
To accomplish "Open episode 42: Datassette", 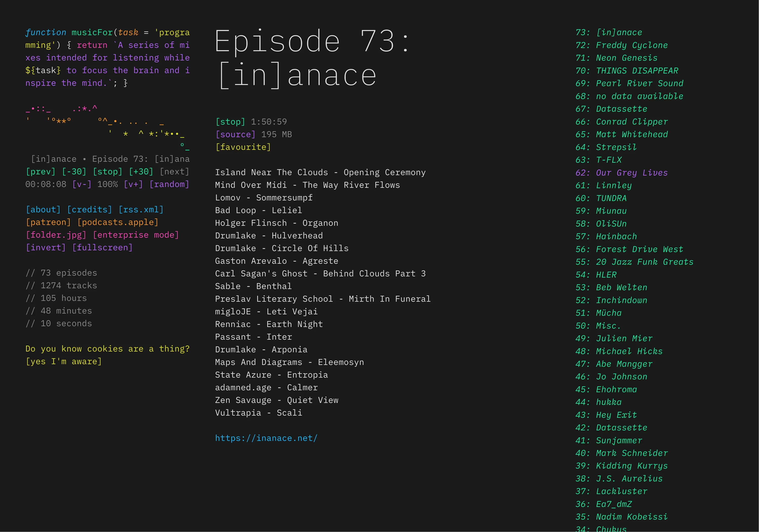I will tap(612, 427).
